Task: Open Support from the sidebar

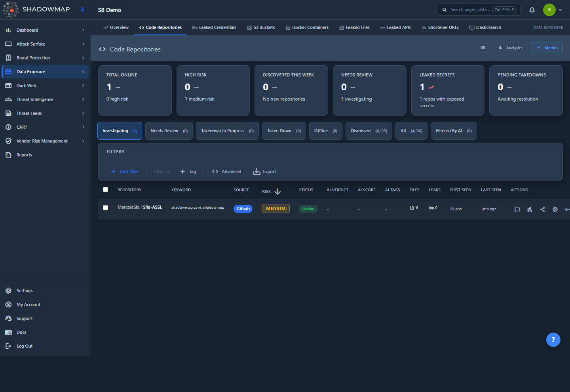Action: click(x=25, y=318)
